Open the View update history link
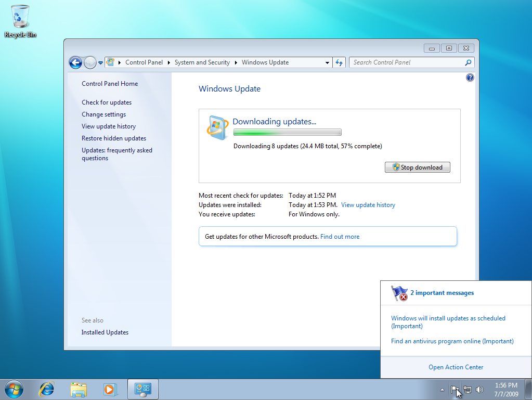532x400 pixels. [x=368, y=205]
